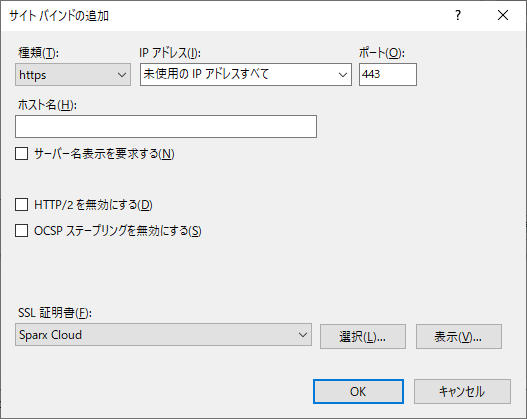The image size is (527, 419).
Task: Focus the ポート field showing 443
Action: [x=388, y=74]
